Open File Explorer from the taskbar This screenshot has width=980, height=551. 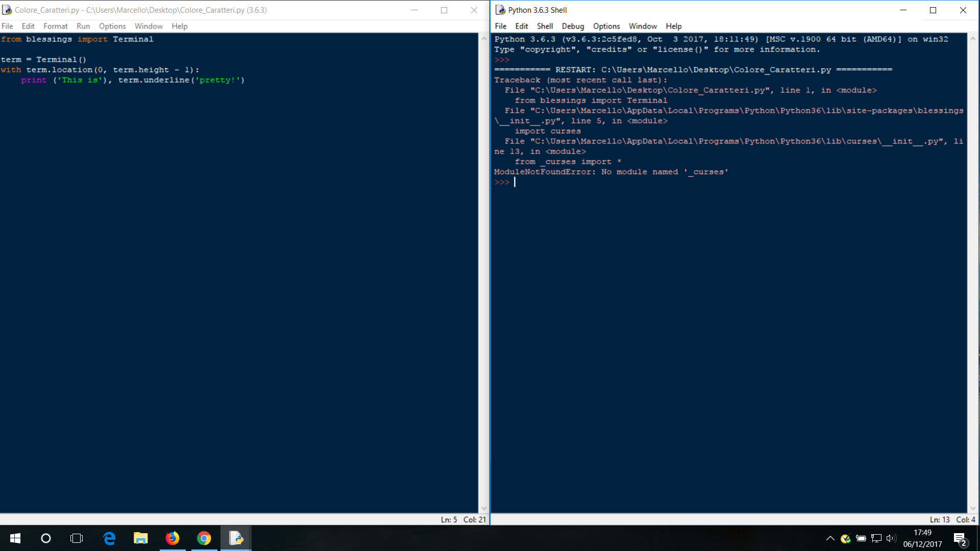coord(140,538)
